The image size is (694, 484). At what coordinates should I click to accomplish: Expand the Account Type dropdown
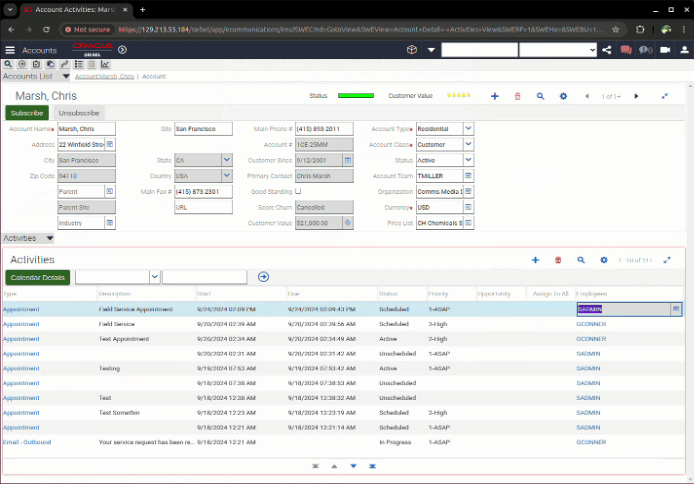click(x=468, y=129)
